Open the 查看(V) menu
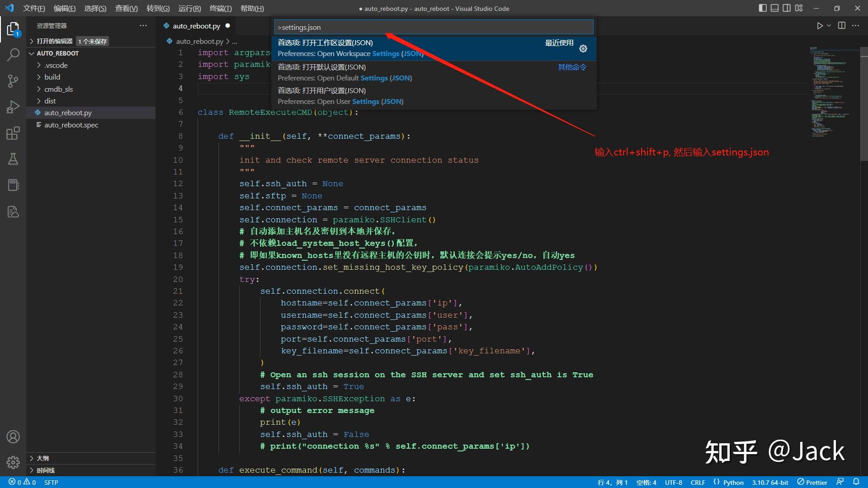Viewport: 868px width, 488px height. point(126,9)
